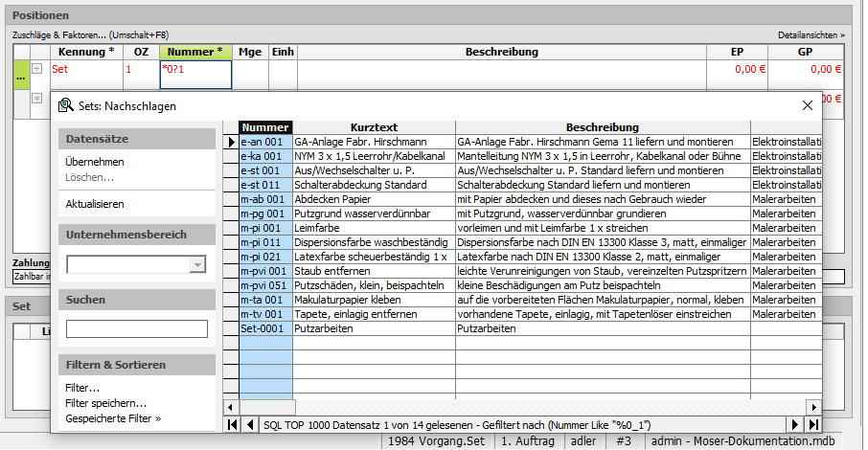The image size is (868, 450).
Task: Close the Sets Nachschlagen dialog
Action: pos(807,106)
